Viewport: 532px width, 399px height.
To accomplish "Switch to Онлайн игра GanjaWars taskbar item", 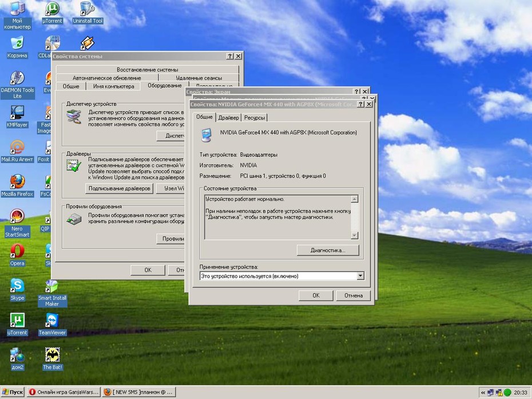I will (x=64, y=392).
